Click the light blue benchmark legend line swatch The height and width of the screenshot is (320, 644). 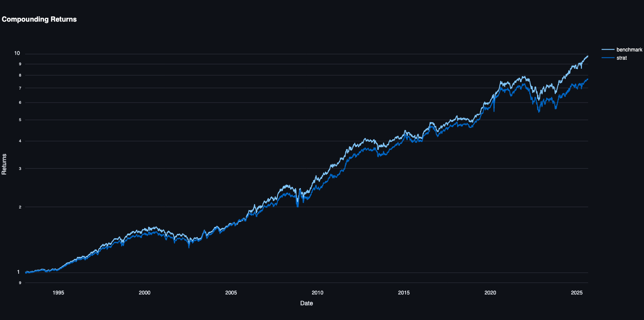tap(608, 50)
